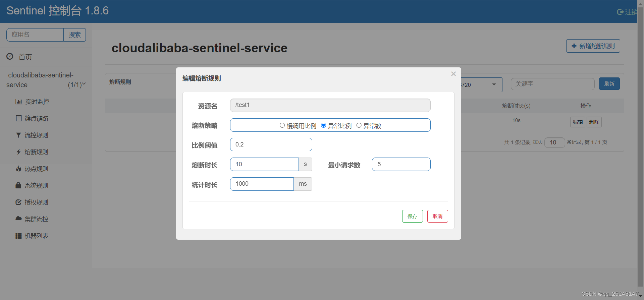Open 热点规则 menu item

tap(36, 169)
